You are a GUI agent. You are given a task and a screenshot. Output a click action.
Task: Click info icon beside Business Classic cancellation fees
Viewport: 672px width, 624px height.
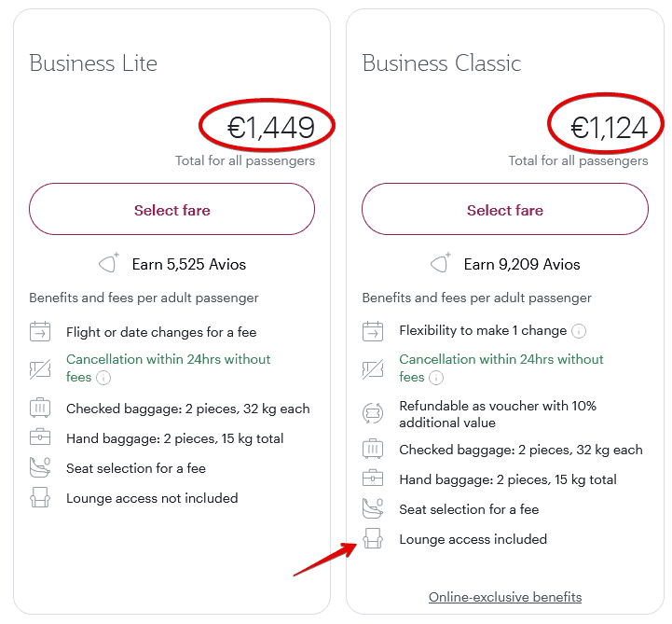[436, 378]
